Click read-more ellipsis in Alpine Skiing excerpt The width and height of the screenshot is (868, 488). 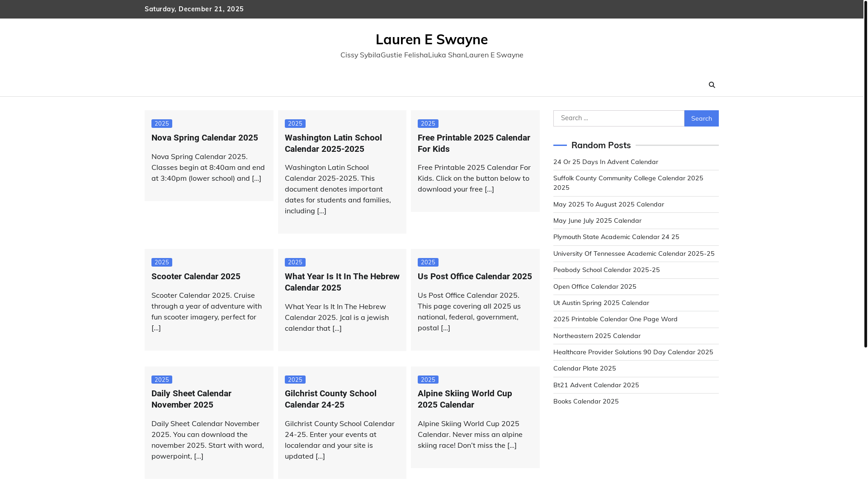[512, 445]
